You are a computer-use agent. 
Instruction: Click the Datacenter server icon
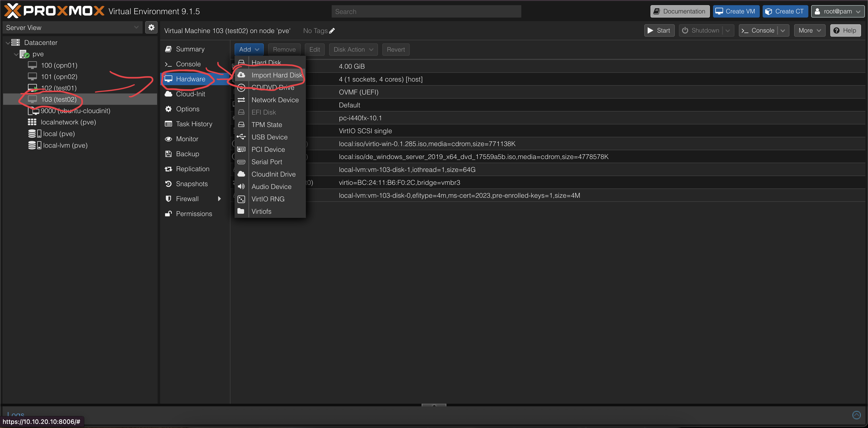click(x=16, y=42)
